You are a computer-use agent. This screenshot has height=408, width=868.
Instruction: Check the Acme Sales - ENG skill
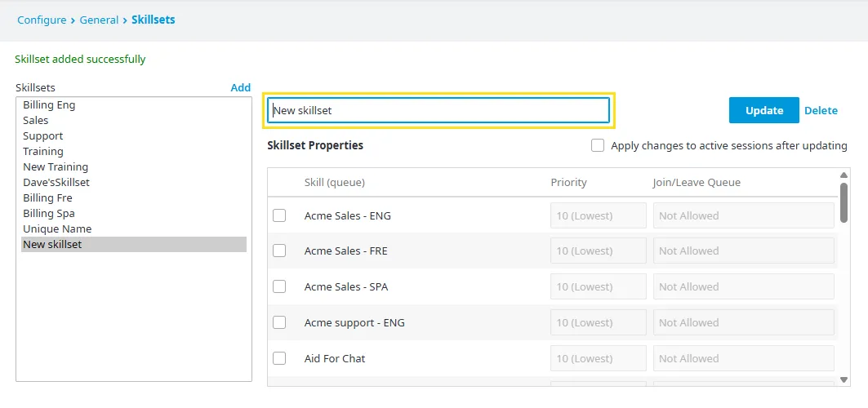[279, 215]
